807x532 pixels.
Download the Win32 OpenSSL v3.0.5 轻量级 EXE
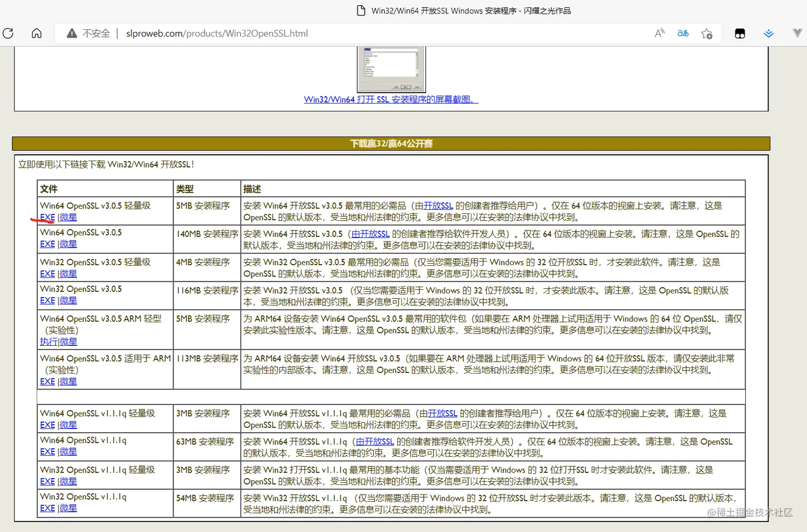tap(48, 274)
